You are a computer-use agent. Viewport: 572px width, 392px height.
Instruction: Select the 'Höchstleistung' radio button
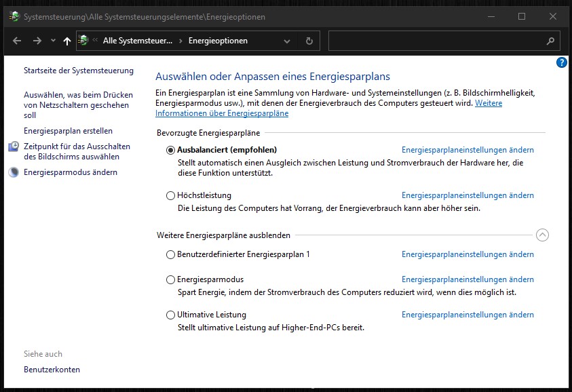tap(170, 196)
